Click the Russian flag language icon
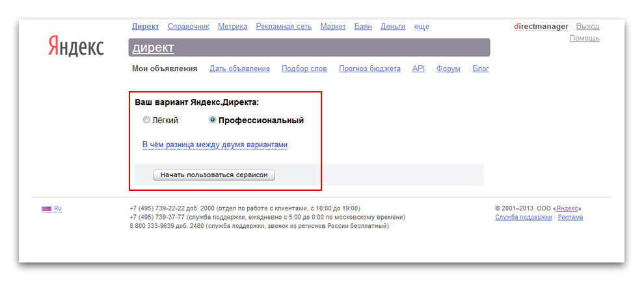Screen dimensions: 644x282 click(46, 208)
